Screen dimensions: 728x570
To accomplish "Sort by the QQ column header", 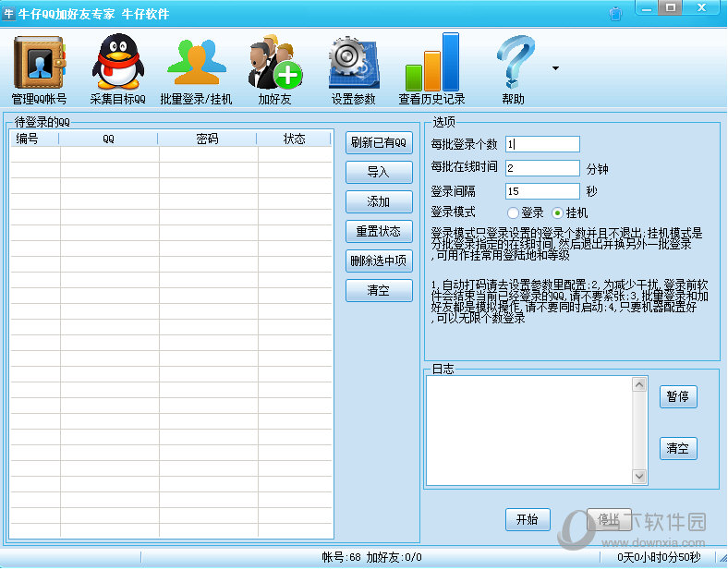I will tap(109, 139).
